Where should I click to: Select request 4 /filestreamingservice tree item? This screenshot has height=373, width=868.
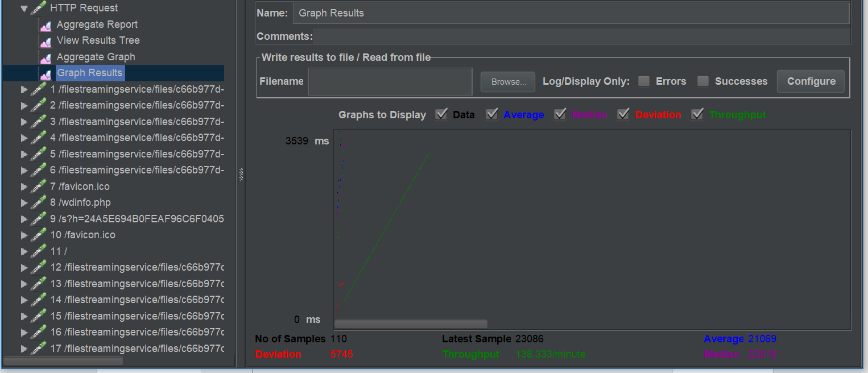pos(137,138)
